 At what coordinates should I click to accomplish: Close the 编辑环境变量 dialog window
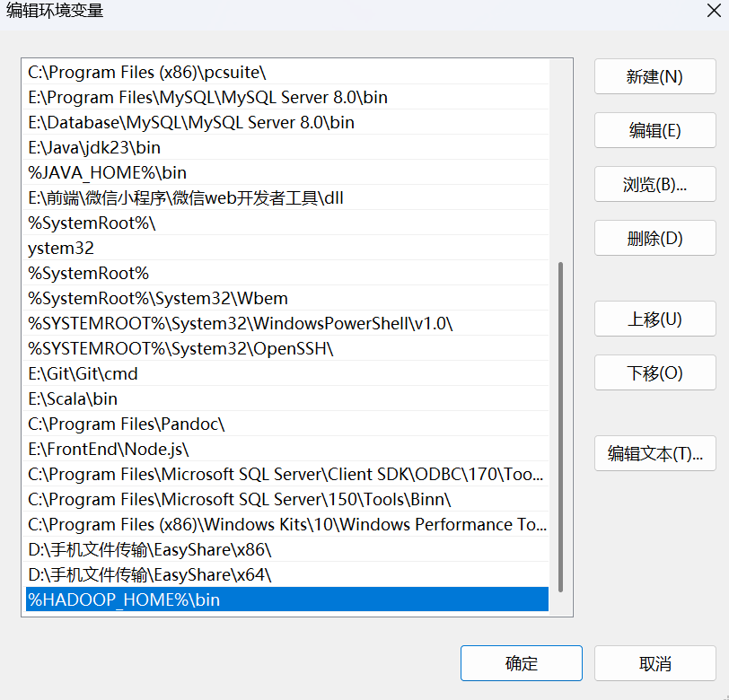tap(707, 12)
